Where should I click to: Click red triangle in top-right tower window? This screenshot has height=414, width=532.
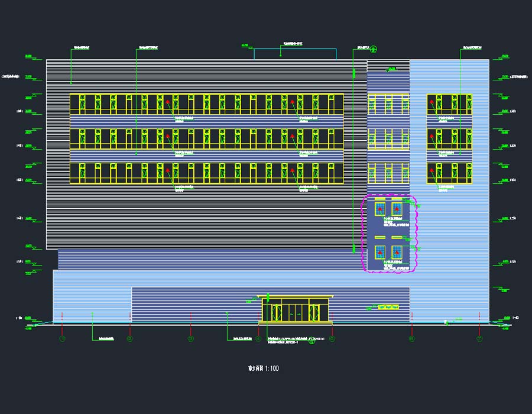432,102
